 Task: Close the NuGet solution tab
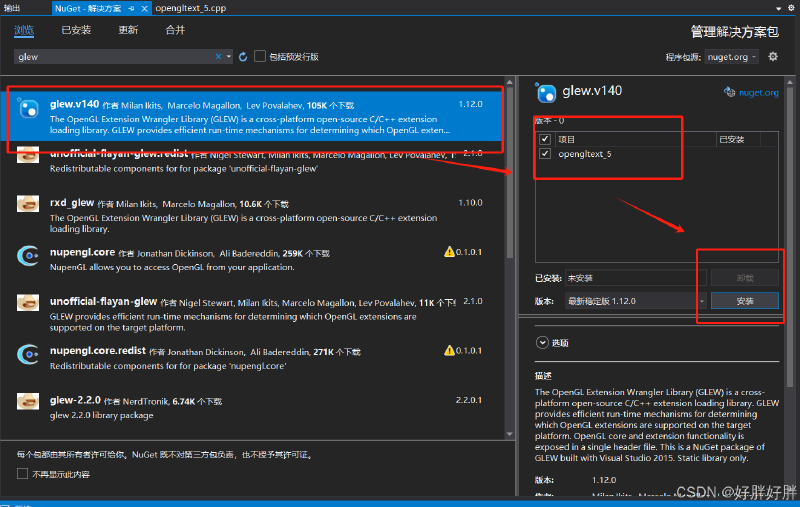(x=145, y=8)
